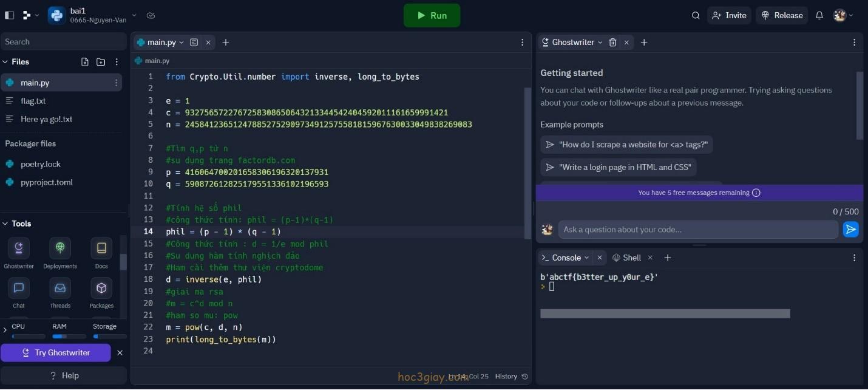Viewport: 868px width, 390px height.
Task: Collapse the Tools section
Action: point(5,224)
